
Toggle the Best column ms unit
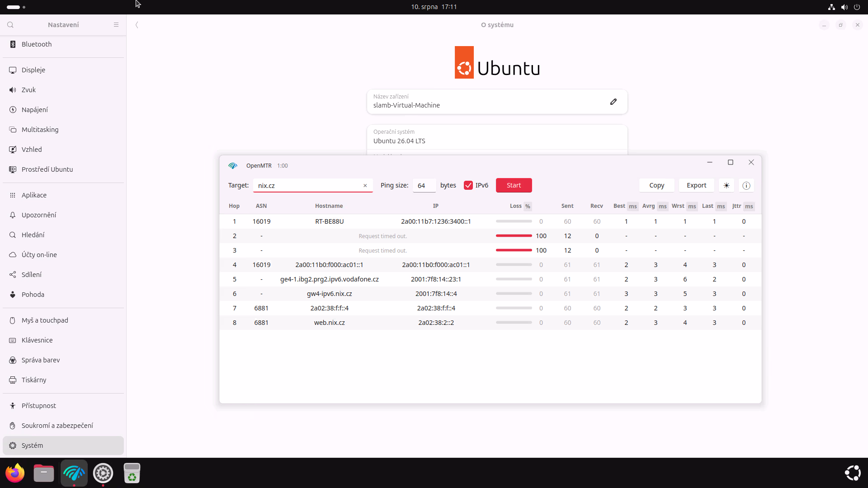pyautogui.click(x=633, y=206)
